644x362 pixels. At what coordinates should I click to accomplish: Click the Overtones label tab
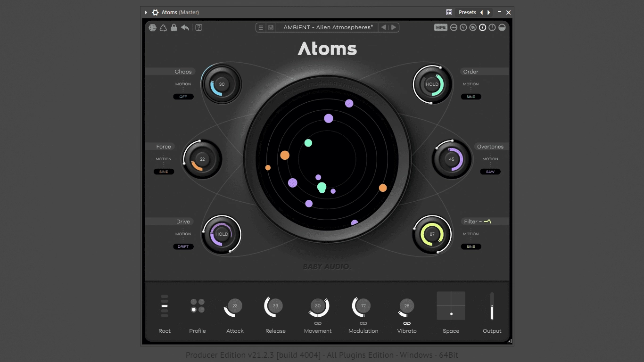point(492,147)
